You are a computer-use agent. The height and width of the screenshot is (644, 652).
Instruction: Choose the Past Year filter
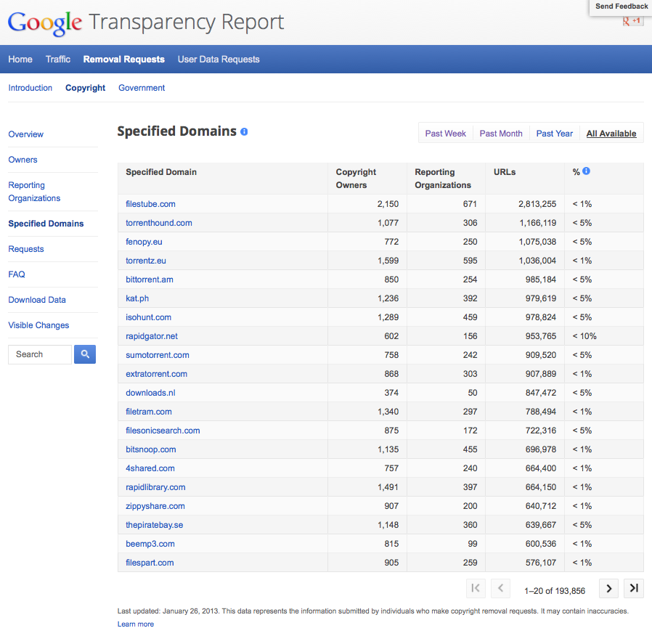pos(555,134)
